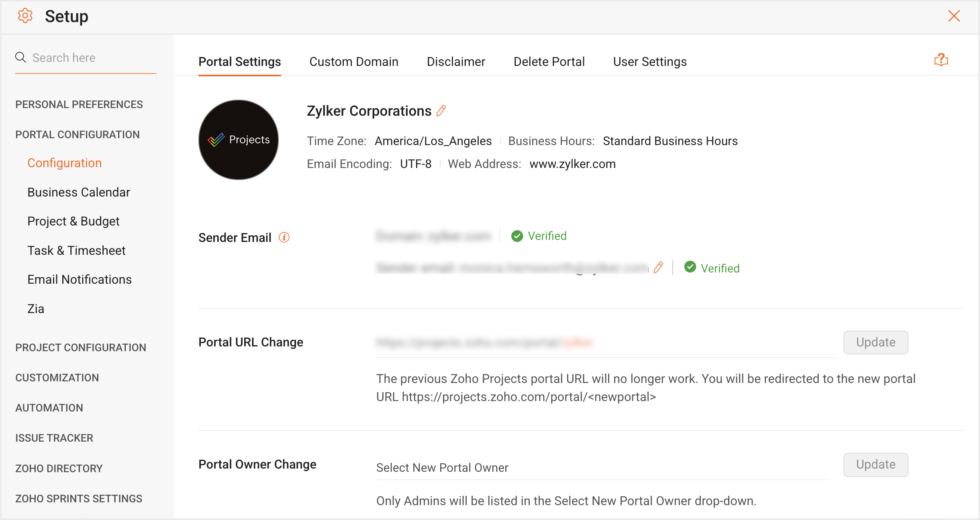Open the Delete Portal tab

[x=549, y=61]
